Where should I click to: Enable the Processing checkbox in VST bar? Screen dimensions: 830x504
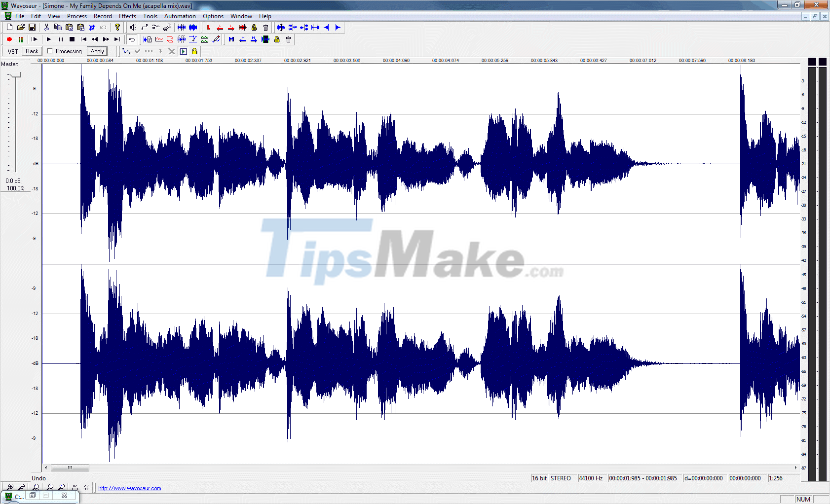coord(50,51)
